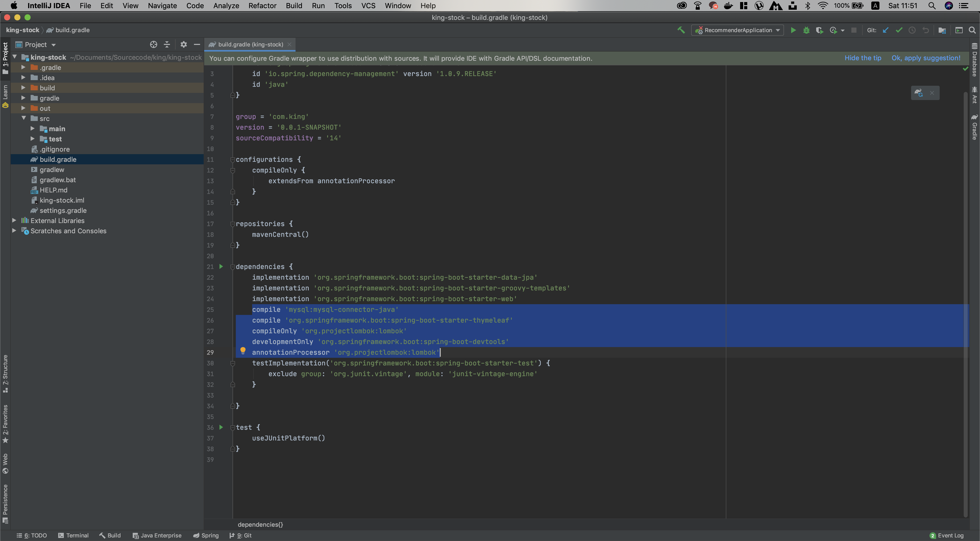Click Load Gradle Changes floating icon

[x=918, y=93]
